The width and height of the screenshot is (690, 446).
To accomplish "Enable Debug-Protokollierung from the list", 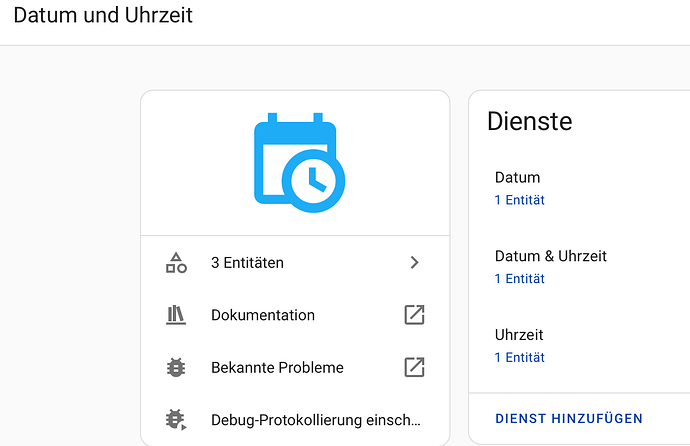I will point(315,420).
